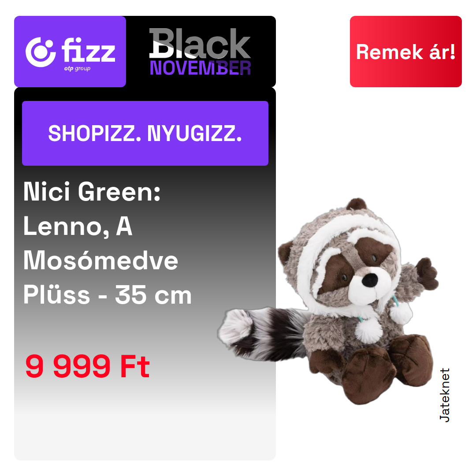476x476 pixels.
Task: Select the Plüss - 35 cm text
Action: [108, 294]
